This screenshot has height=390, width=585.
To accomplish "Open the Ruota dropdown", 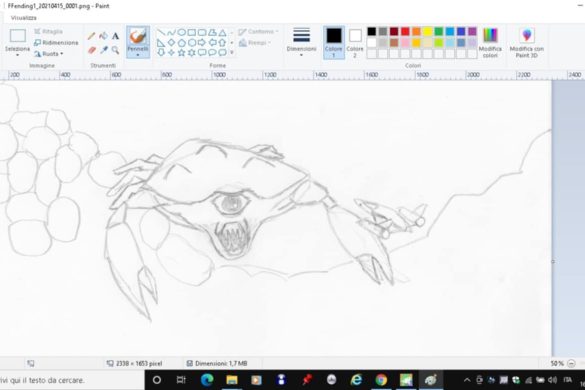I will coord(49,54).
